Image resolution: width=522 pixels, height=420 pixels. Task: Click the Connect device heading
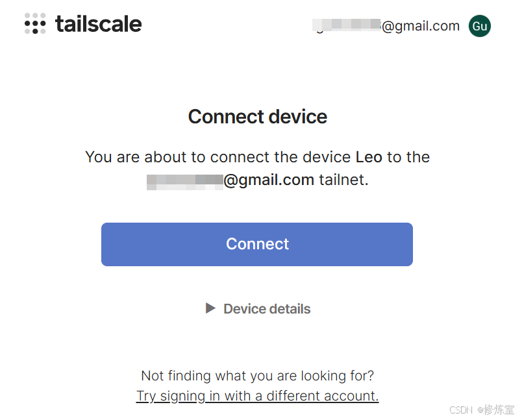258,116
